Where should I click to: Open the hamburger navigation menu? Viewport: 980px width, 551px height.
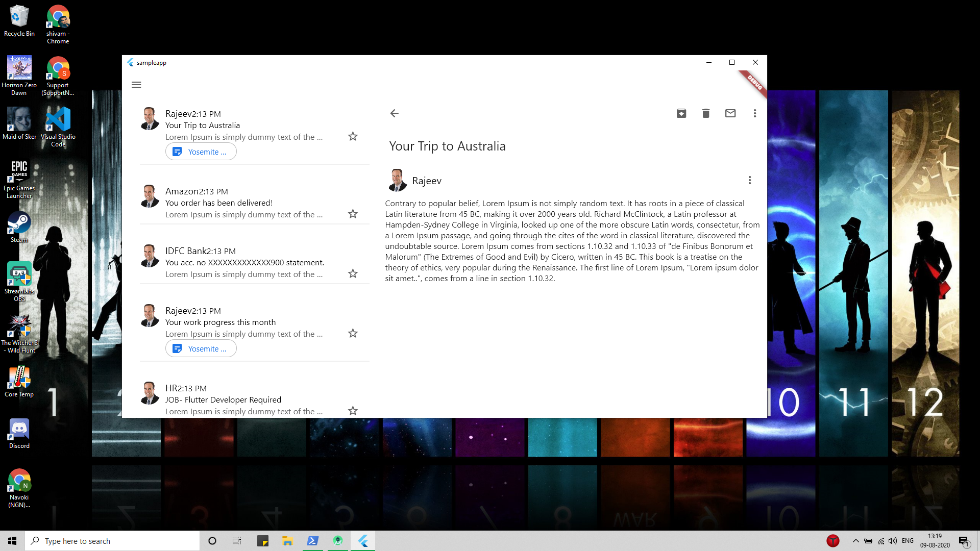pyautogui.click(x=136, y=85)
